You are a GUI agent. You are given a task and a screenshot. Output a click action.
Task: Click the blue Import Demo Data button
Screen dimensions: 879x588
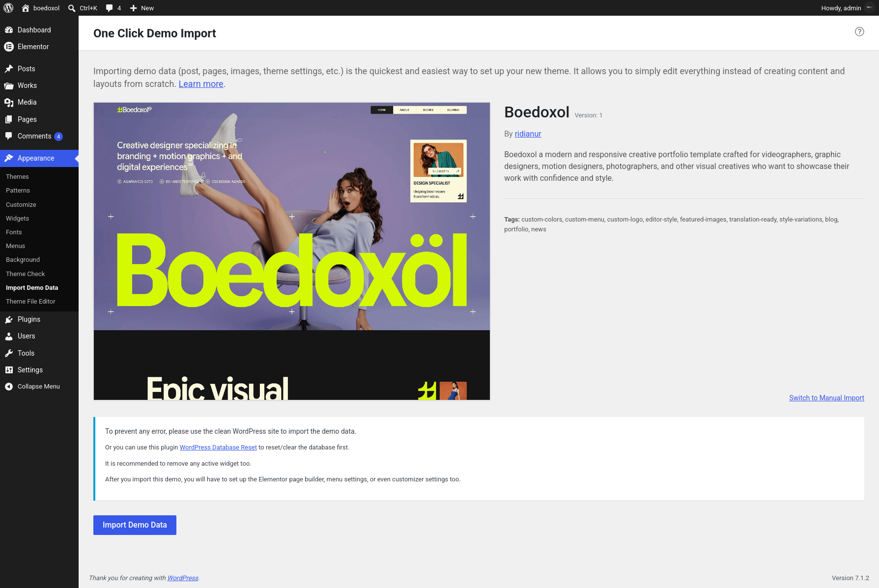coord(135,525)
